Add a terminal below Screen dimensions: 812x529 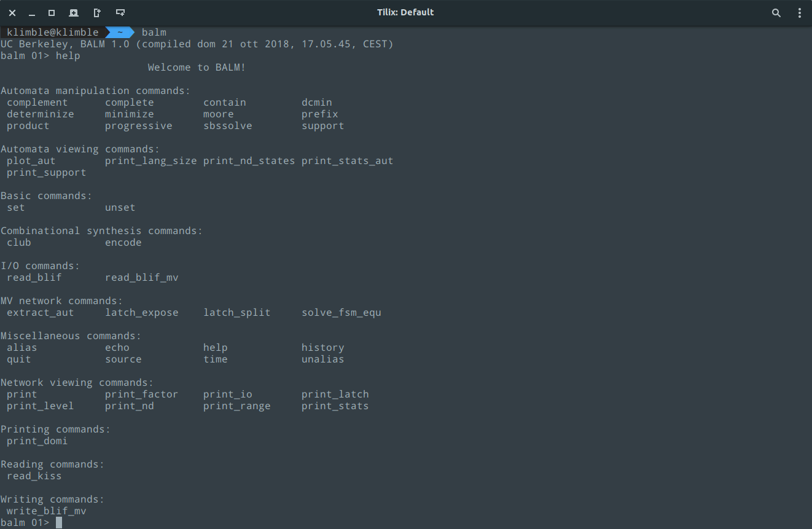pos(120,13)
